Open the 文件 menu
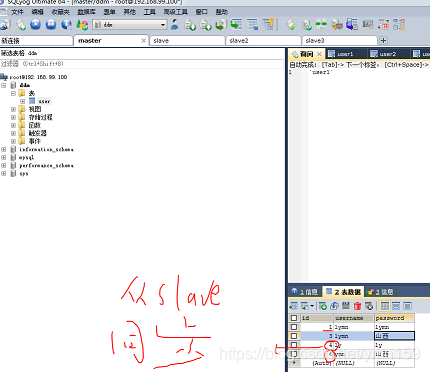Viewport: 430px width, 372px height. [17, 12]
